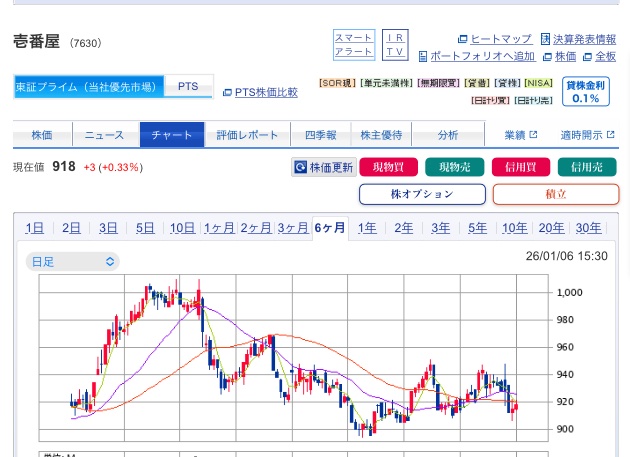Open 全板 link
The image size is (630, 457).
(x=599, y=56)
